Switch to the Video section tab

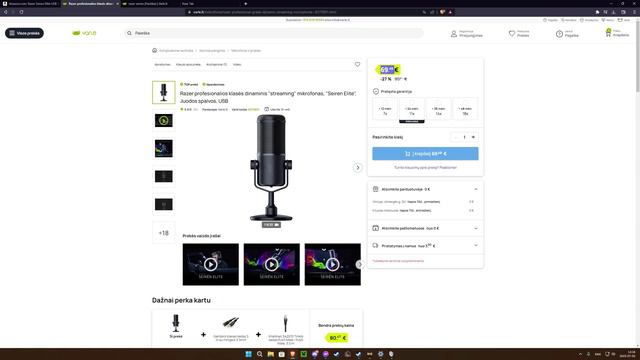pos(237,64)
